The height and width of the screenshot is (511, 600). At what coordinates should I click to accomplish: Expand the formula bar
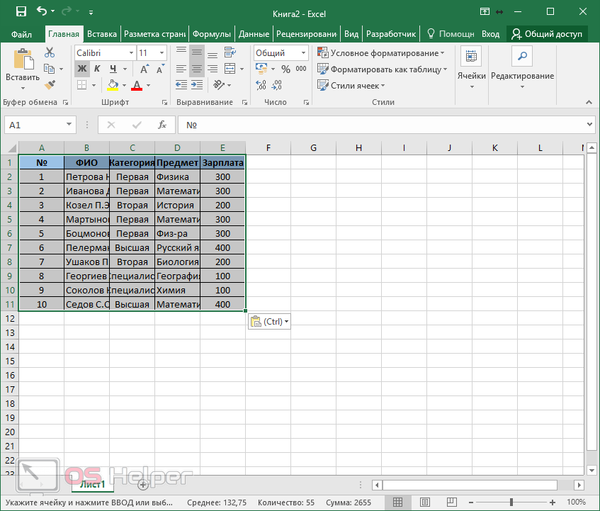coord(590,124)
